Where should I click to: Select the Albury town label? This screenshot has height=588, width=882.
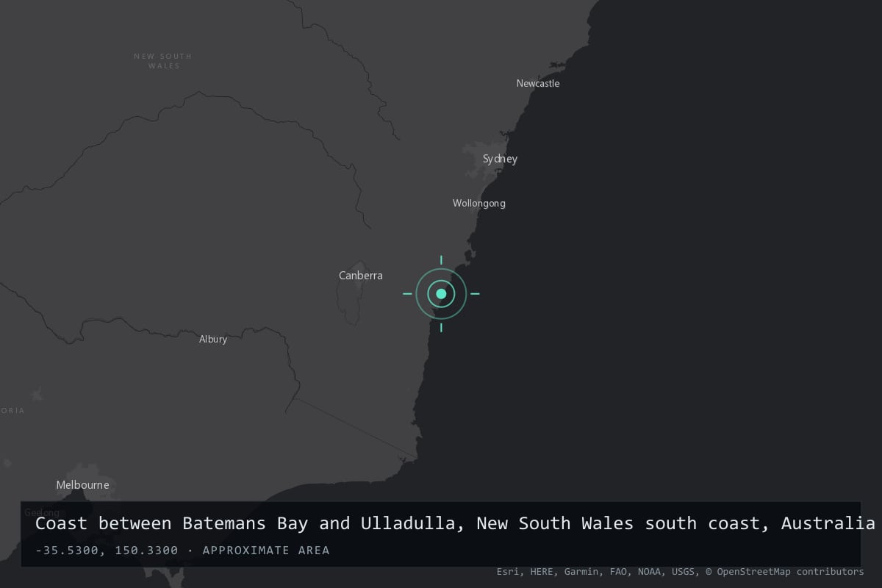[x=213, y=340]
